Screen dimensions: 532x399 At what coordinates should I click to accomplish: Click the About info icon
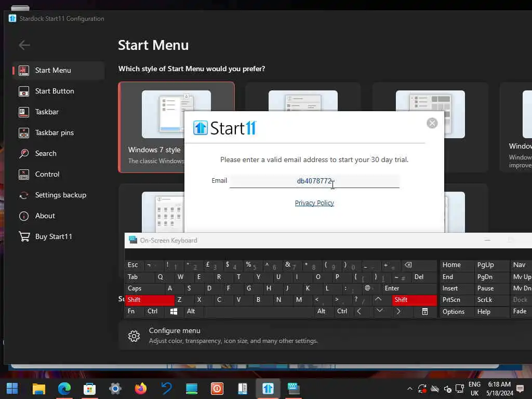(24, 216)
